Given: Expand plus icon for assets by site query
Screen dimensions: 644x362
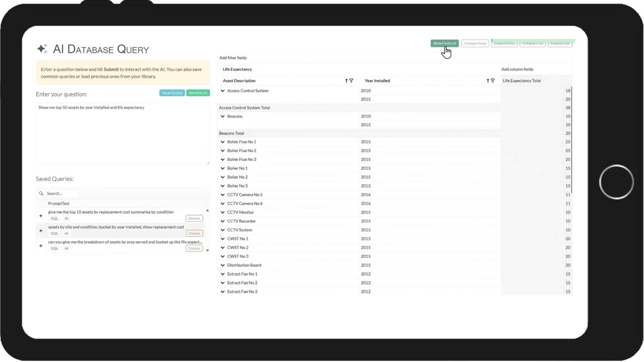Looking at the screenshot, I should pos(41,231).
